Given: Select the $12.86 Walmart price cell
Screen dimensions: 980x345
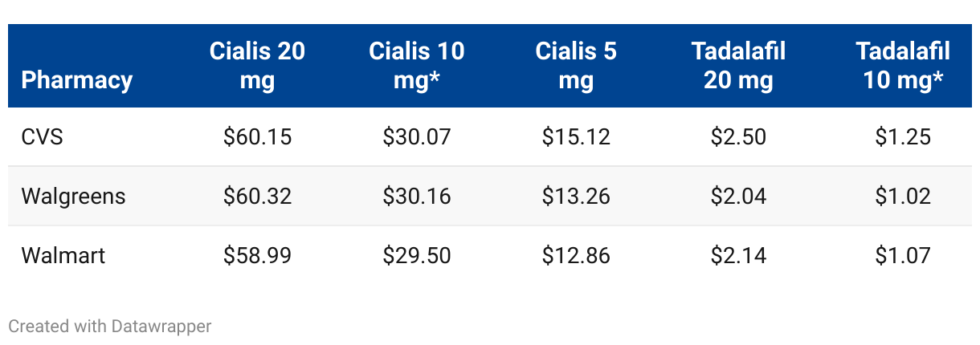Looking at the screenshot, I should [x=576, y=256].
